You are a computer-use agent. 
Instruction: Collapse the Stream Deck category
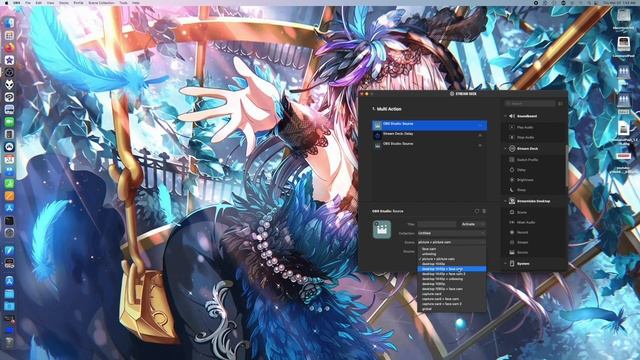pyautogui.click(x=505, y=149)
